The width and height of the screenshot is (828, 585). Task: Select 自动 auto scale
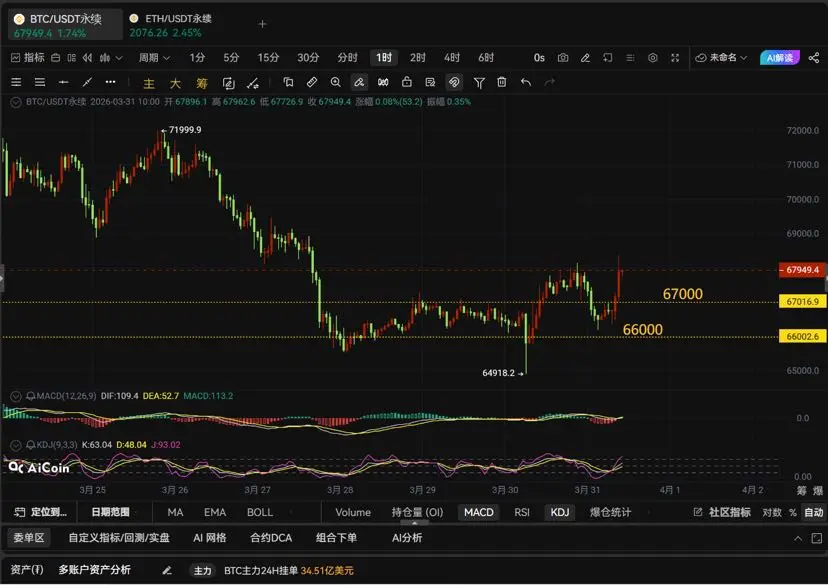click(814, 512)
